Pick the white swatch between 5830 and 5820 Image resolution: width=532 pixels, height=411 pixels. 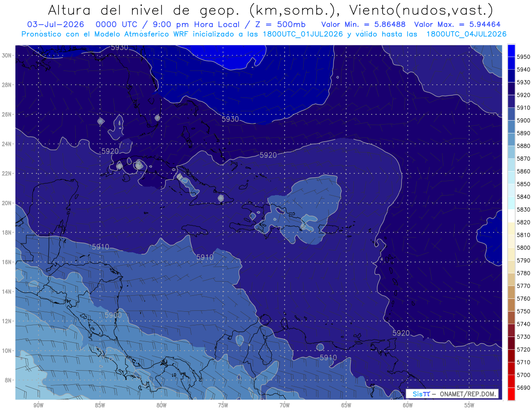(511, 216)
